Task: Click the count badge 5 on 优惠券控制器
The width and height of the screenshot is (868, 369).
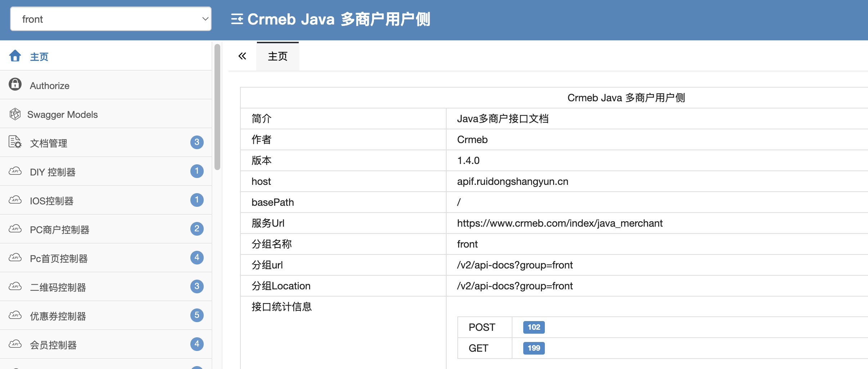Action: pyautogui.click(x=197, y=315)
